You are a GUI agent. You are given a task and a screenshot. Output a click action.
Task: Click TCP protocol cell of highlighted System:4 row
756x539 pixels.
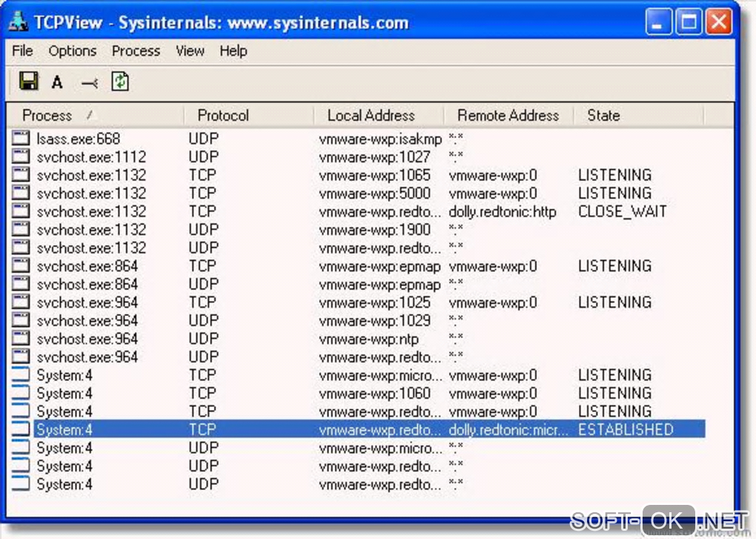click(202, 429)
